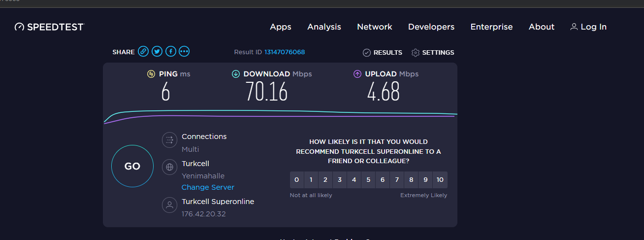644x240 pixels.
Task: Open the Apps menu
Action: tap(281, 27)
